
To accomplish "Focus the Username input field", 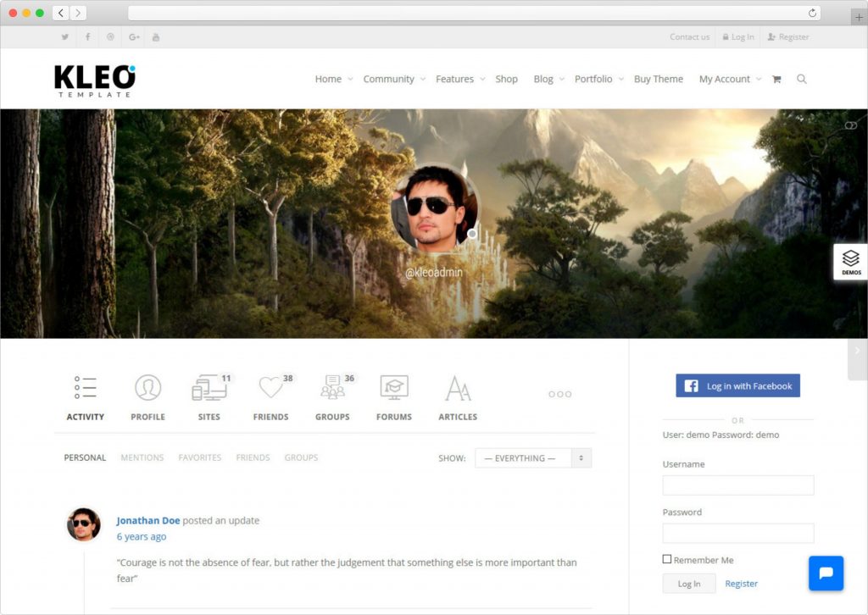I will [737, 485].
